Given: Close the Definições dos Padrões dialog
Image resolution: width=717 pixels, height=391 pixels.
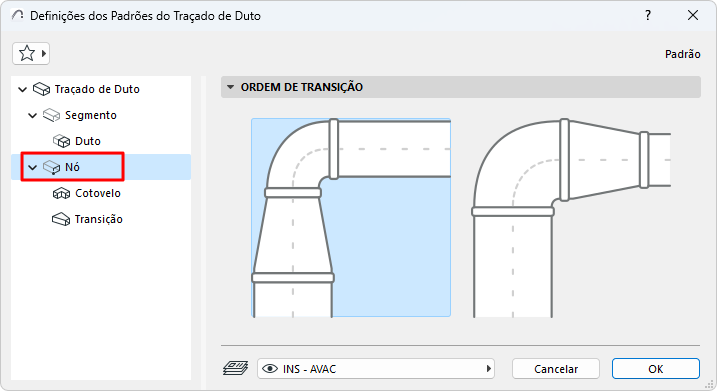Looking at the screenshot, I should (x=693, y=16).
